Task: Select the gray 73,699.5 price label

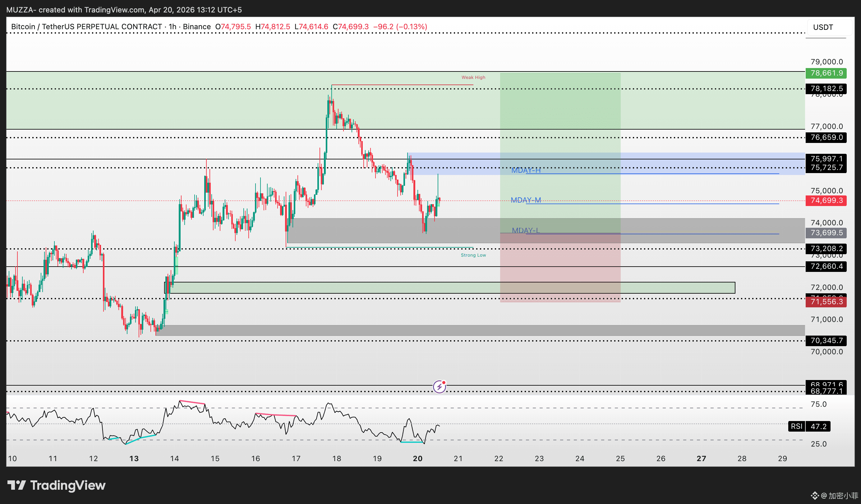Action: point(826,233)
